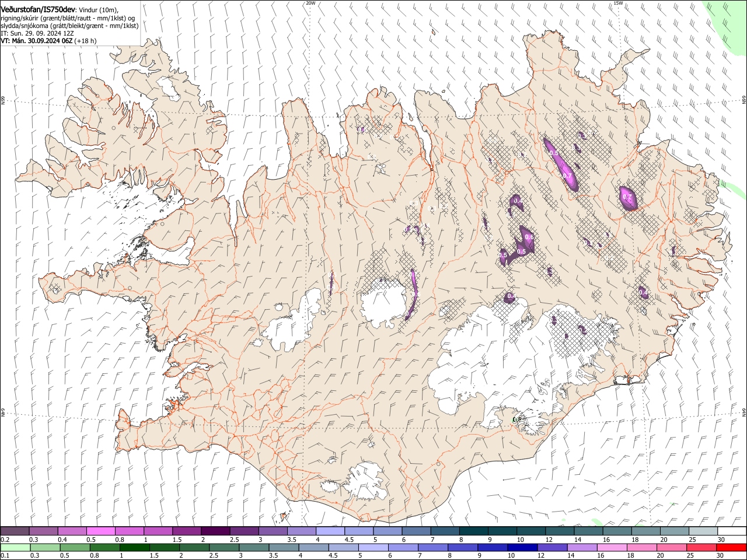Pick the dark plum swatch starting at 0.2
The height and width of the screenshot is (560, 747).
point(15,531)
